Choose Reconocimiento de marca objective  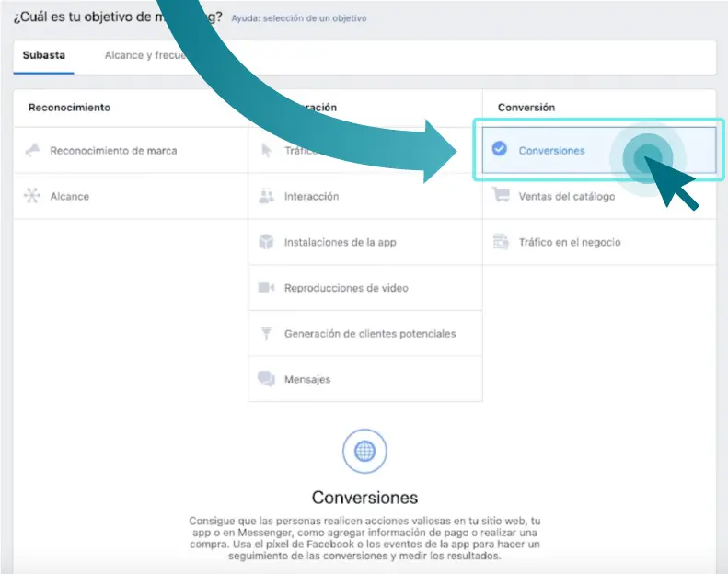click(113, 151)
